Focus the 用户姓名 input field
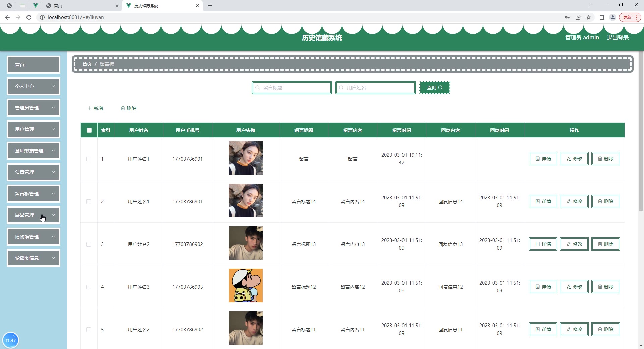Screen dimensions: 644x349 tap(376, 88)
